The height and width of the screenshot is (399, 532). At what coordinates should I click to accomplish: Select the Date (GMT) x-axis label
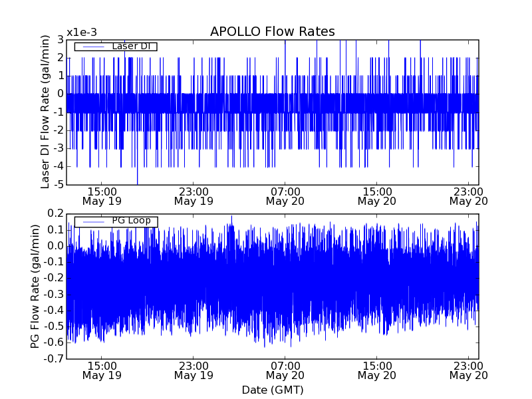coord(272,390)
